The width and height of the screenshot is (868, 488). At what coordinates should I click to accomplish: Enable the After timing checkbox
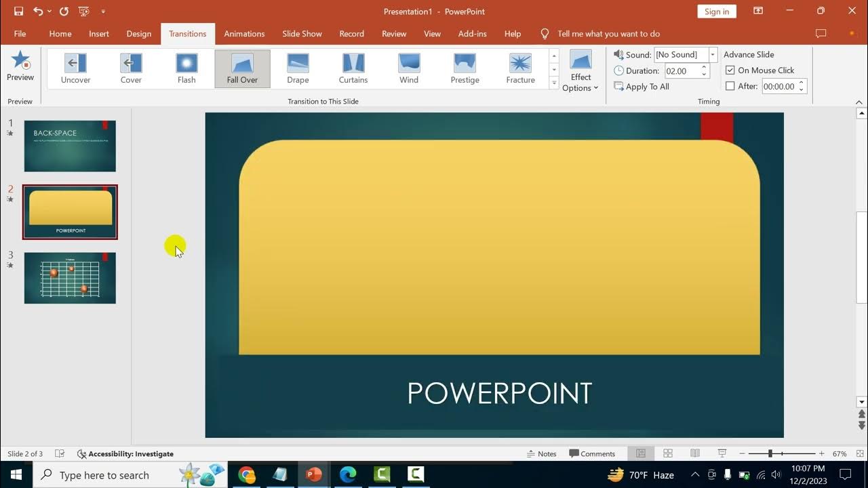(730, 86)
